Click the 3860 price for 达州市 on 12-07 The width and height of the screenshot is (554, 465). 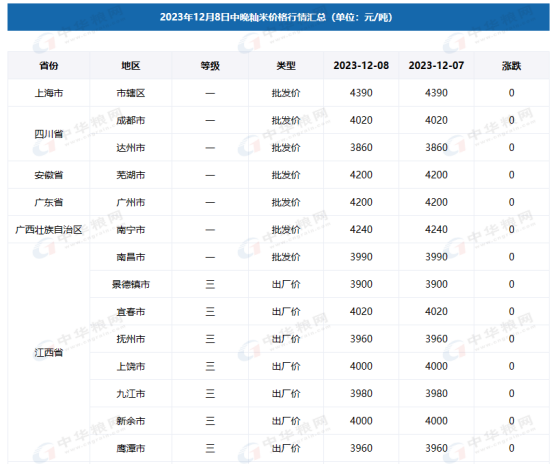coord(436,147)
